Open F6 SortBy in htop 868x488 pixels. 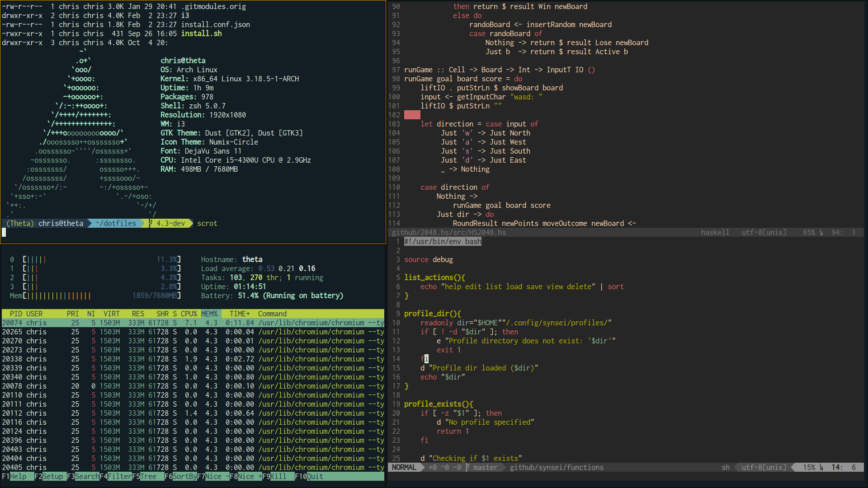[x=180, y=476]
